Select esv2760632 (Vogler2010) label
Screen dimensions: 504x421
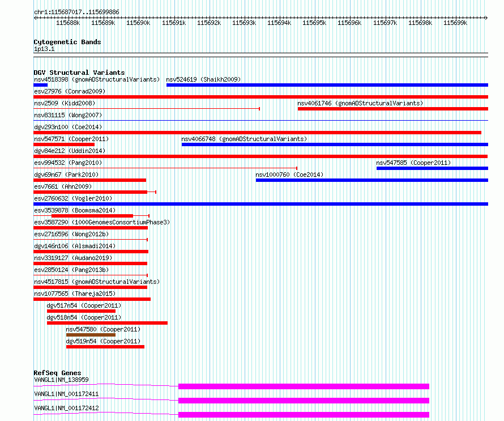[73, 198]
